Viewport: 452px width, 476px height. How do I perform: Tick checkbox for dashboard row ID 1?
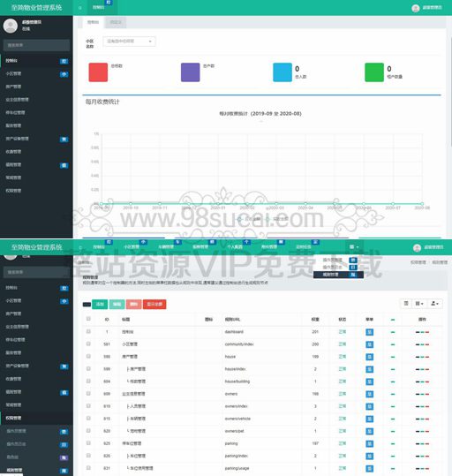pos(88,331)
